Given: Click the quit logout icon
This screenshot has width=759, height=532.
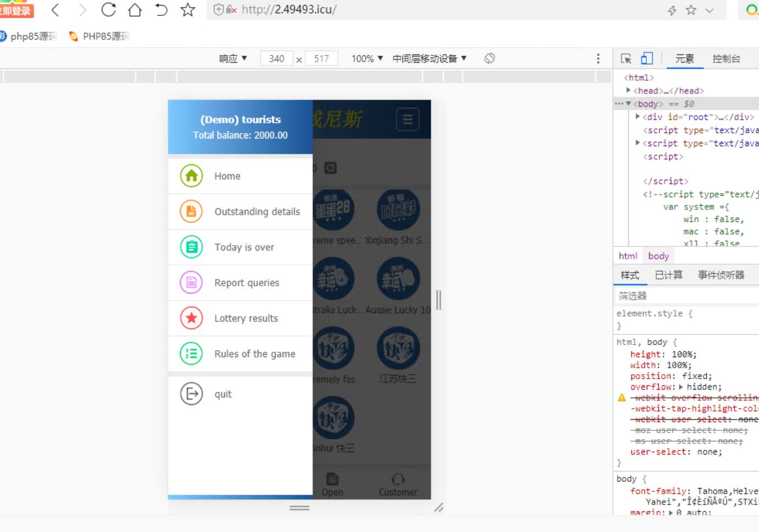Looking at the screenshot, I should coord(191,394).
